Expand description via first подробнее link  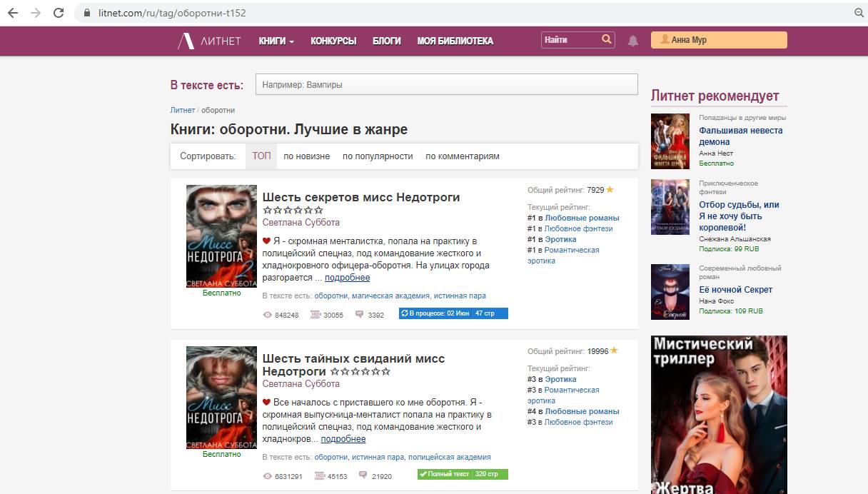(x=347, y=278)
